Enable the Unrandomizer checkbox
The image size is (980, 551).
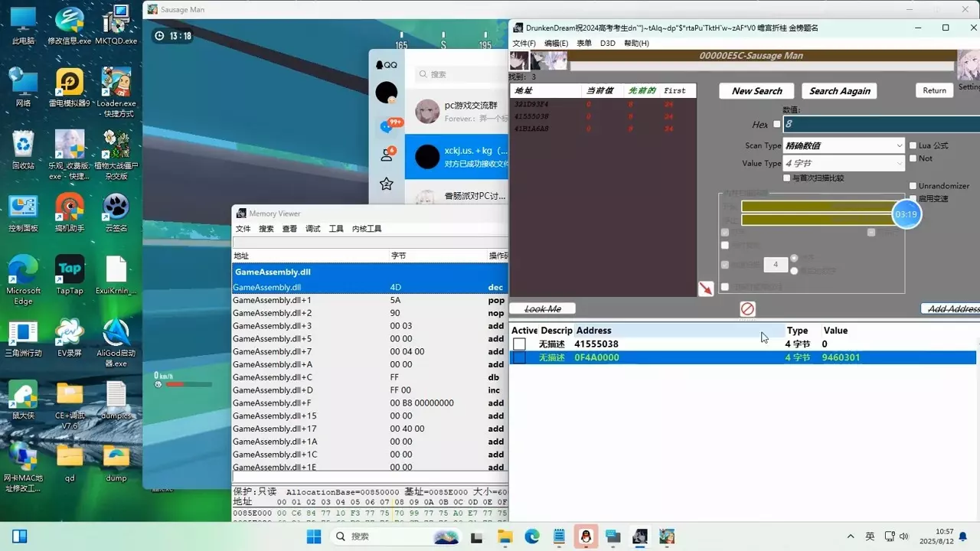tap(913, 186)
